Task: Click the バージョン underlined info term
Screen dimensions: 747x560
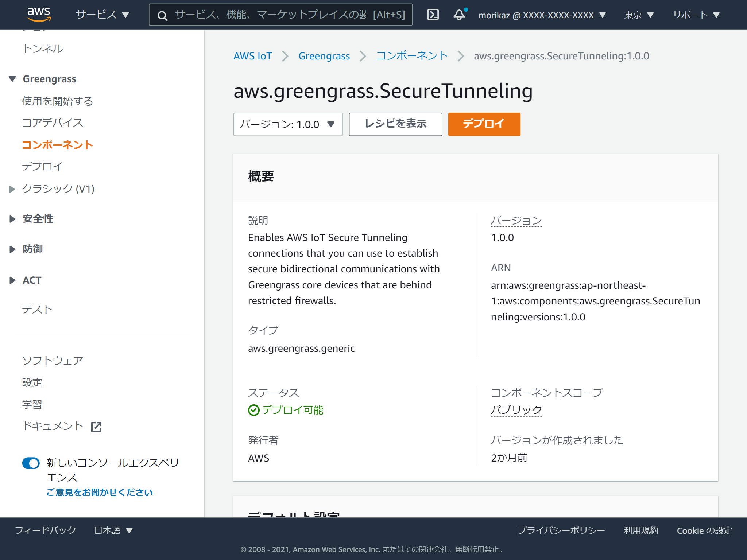Action: pyautogui.click(x=516, y=220)
